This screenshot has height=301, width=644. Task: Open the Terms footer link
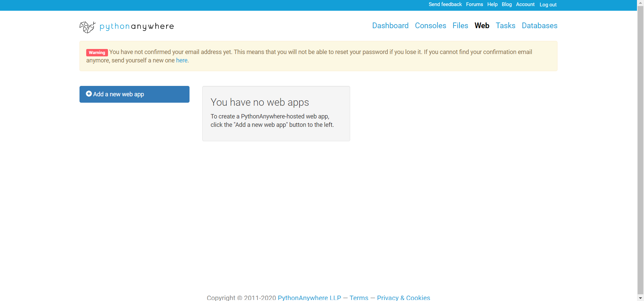[359, 298]
